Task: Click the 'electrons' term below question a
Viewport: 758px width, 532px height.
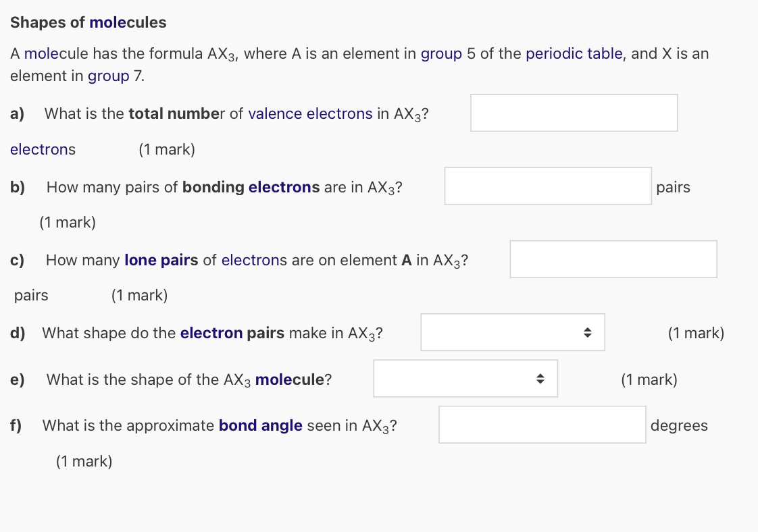Action: 42,149
